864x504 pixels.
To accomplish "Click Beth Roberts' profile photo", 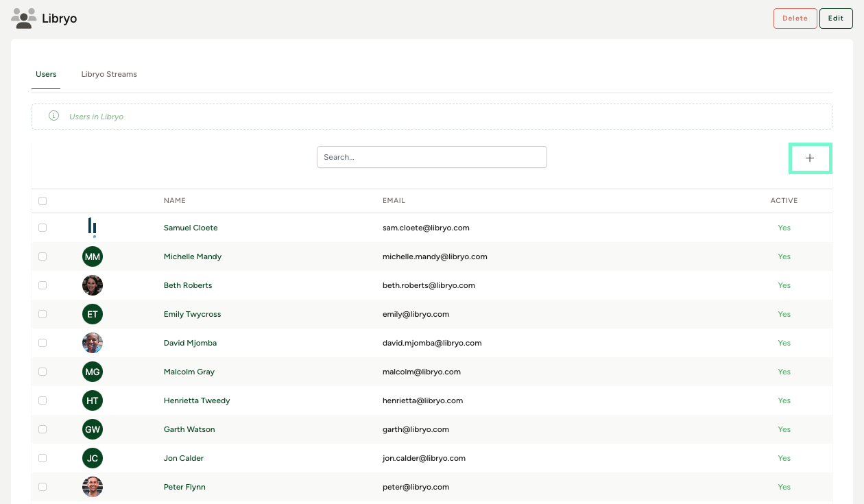I will tap(93, 285).
